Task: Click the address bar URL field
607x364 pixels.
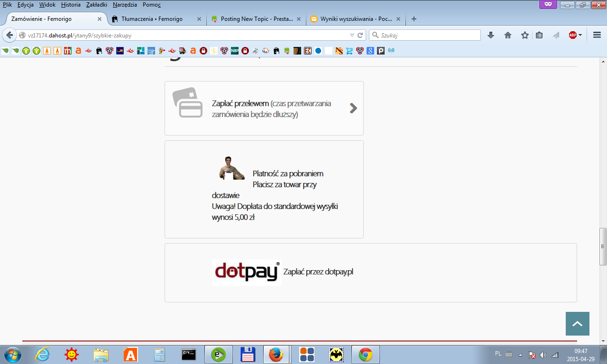Action: point(187,35)
